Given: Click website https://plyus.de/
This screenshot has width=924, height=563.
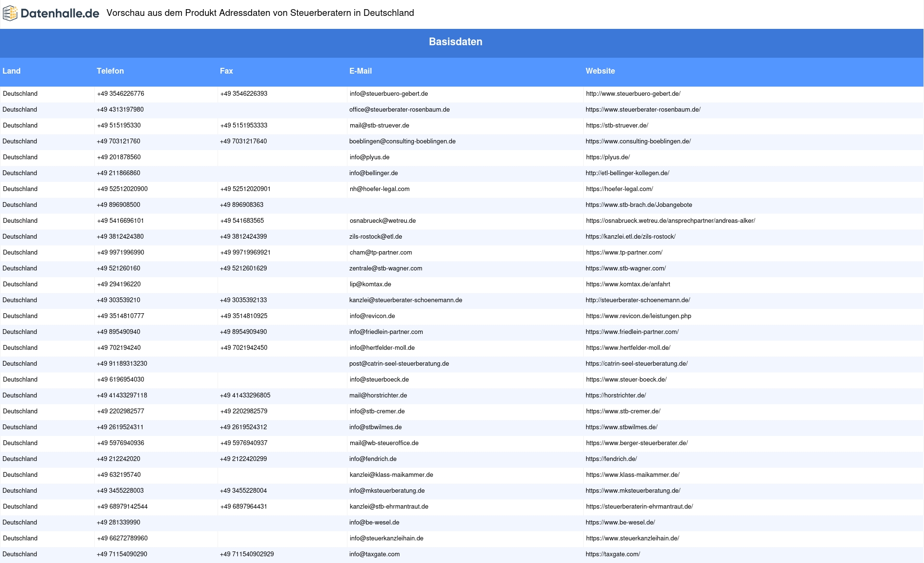Looking at the screenshot, I should click(x=608, y=157).
